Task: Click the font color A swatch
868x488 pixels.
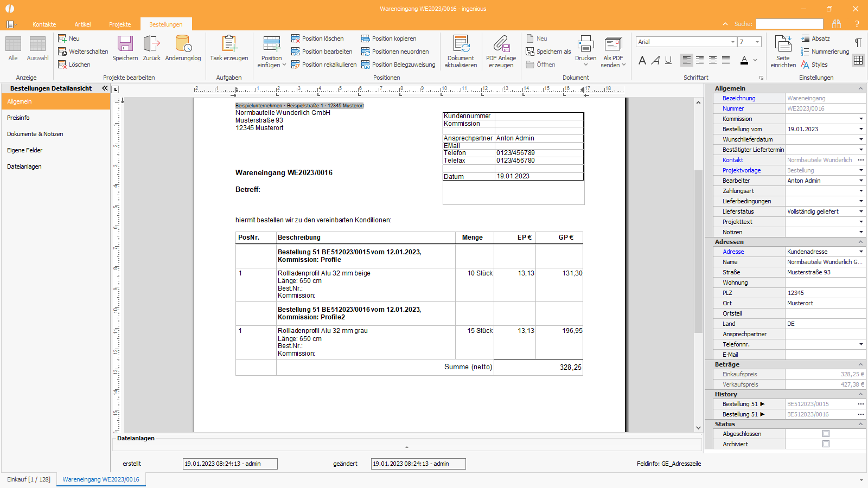Action: (x=744, y=60)
